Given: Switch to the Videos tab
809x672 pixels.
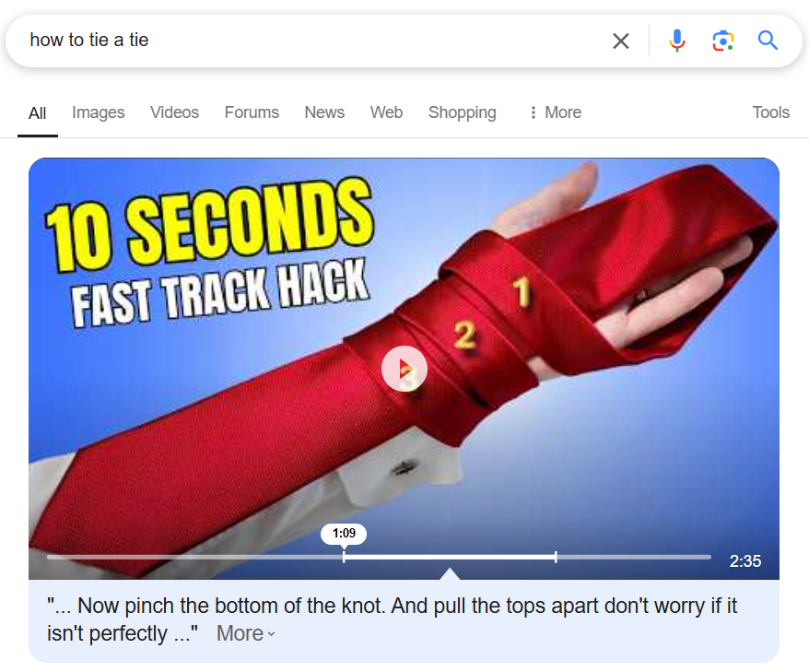Looking at the screenshot, I should click(x=174, y=112).
